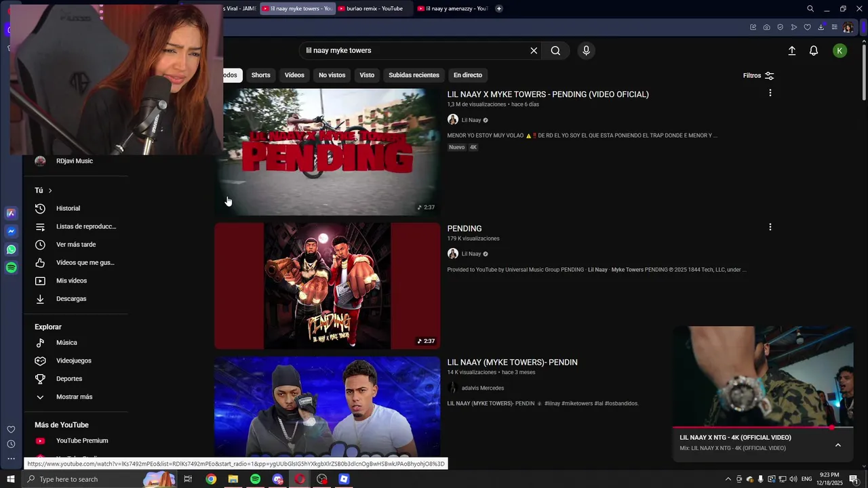The image size is (868, 488).
Task: Select the Visto filter chip
Action: coord(367,75)
